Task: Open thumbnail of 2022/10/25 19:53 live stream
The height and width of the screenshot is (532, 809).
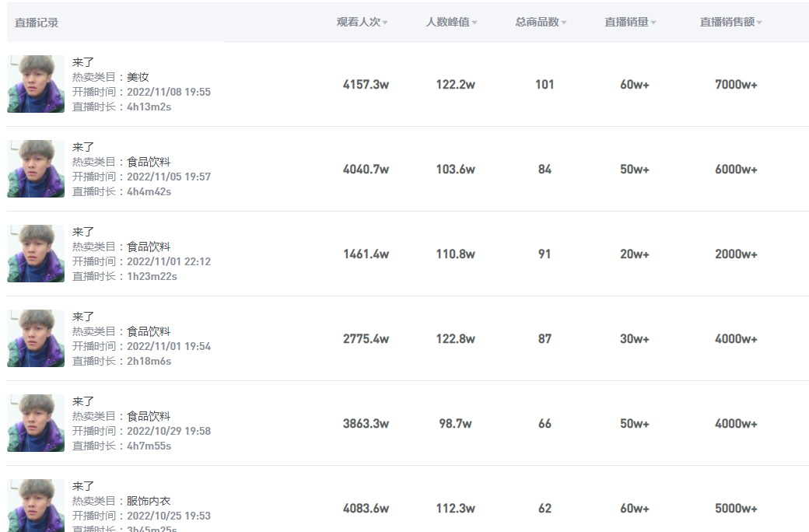Action: 36,506
